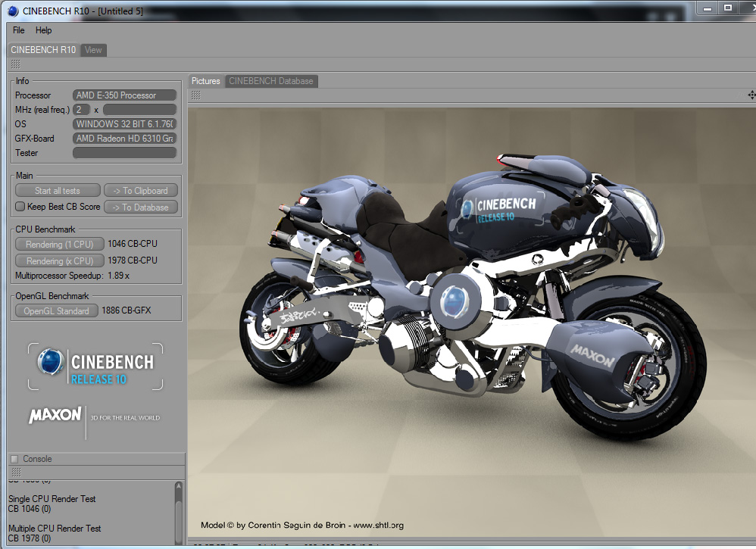Click the main panel grip handle icon

click(x=15, y=64)
